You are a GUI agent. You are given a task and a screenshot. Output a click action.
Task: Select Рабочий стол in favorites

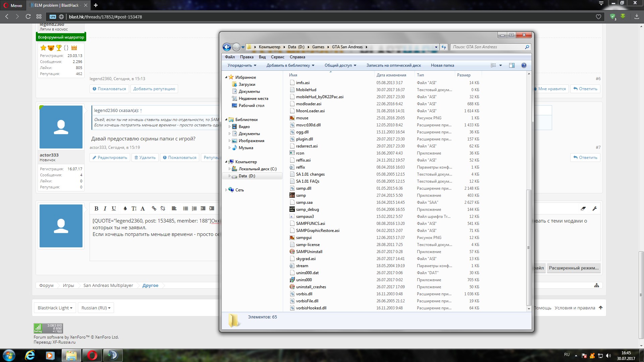[x=251, y=106]
